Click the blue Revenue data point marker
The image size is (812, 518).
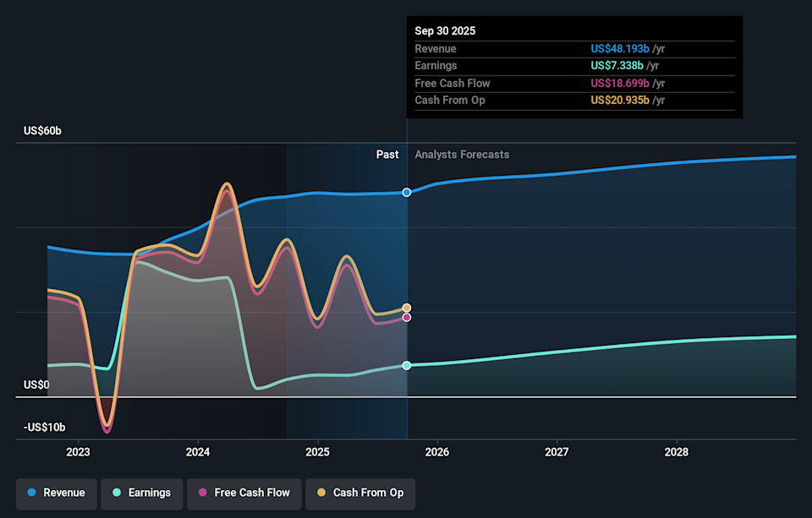click(407, 193)
